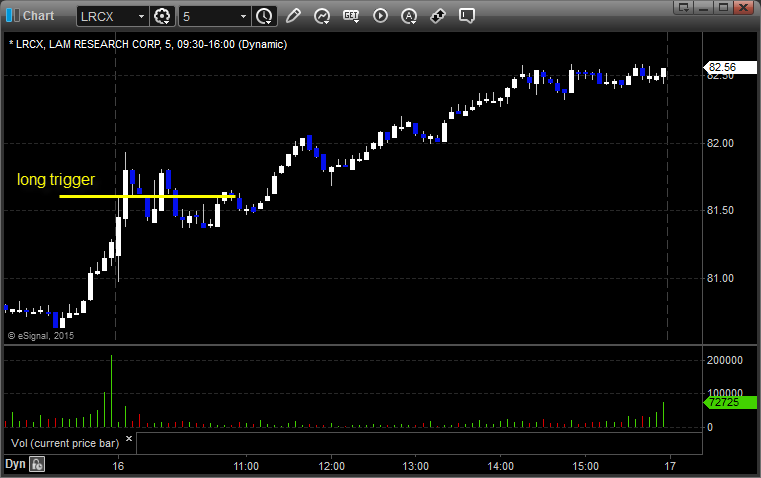Click the Dyn label button
The image size is (761, 478).
coord(15,464)
